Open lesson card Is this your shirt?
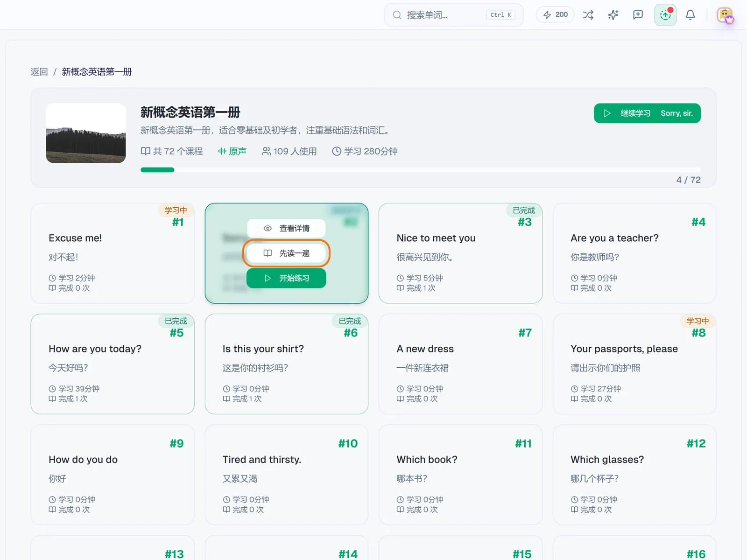The height and width of the screenshot is (560, 747). [287, 364]
